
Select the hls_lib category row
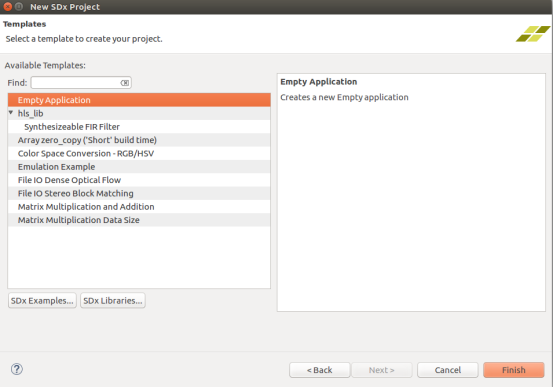coord(139,113)
